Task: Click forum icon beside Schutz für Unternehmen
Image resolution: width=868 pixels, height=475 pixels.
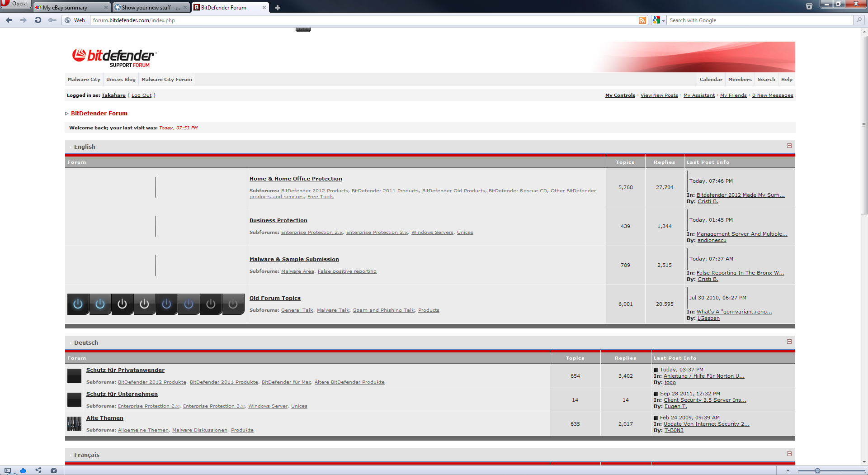Action: 74,399
